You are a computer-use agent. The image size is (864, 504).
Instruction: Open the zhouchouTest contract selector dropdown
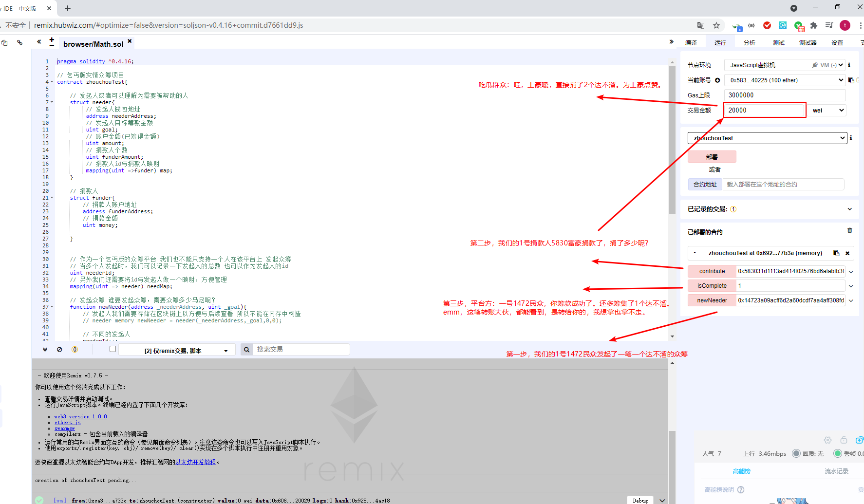(x=767, y=138)
